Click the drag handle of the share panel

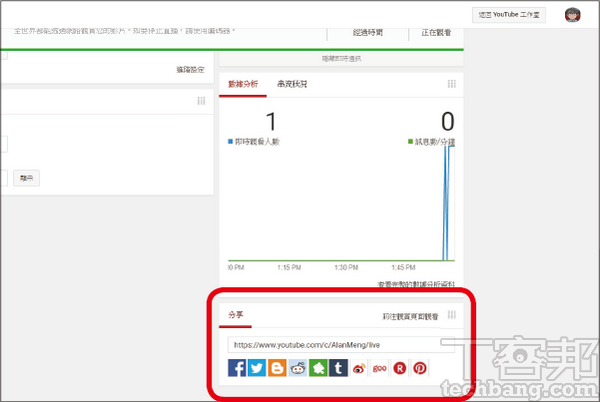(452, 315)
